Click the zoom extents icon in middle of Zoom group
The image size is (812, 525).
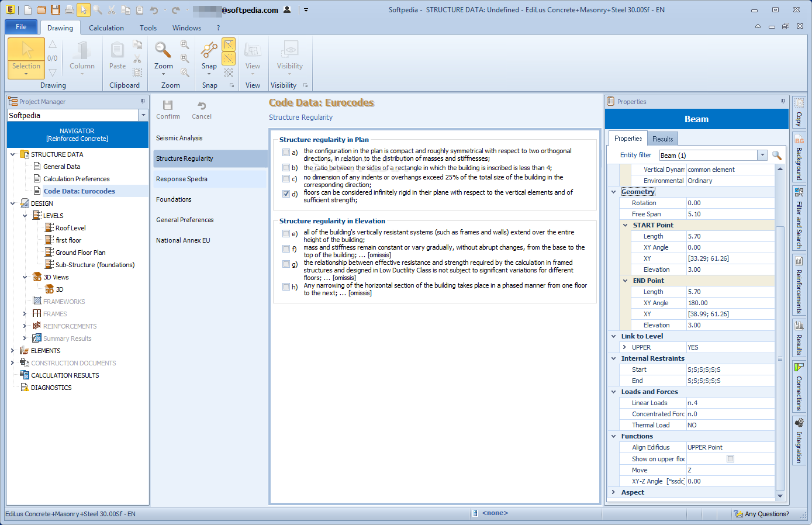185,58
